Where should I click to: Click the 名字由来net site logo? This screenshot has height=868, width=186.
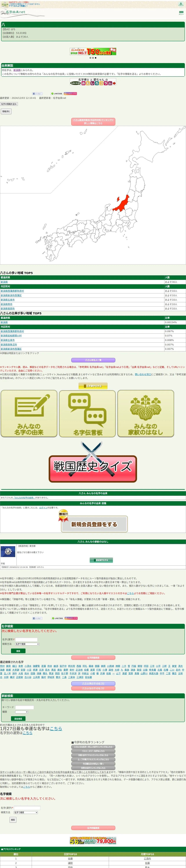[x=15, y=12]
